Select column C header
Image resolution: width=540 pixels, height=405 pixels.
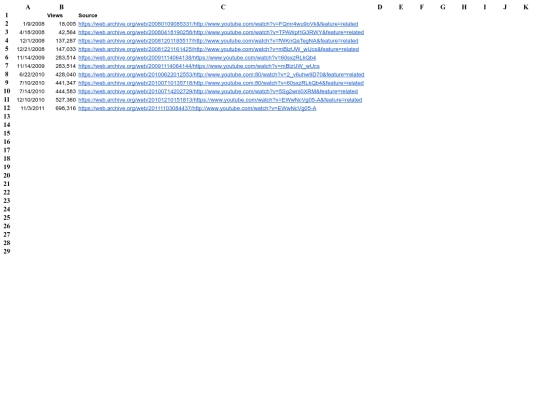coord(223,7)
